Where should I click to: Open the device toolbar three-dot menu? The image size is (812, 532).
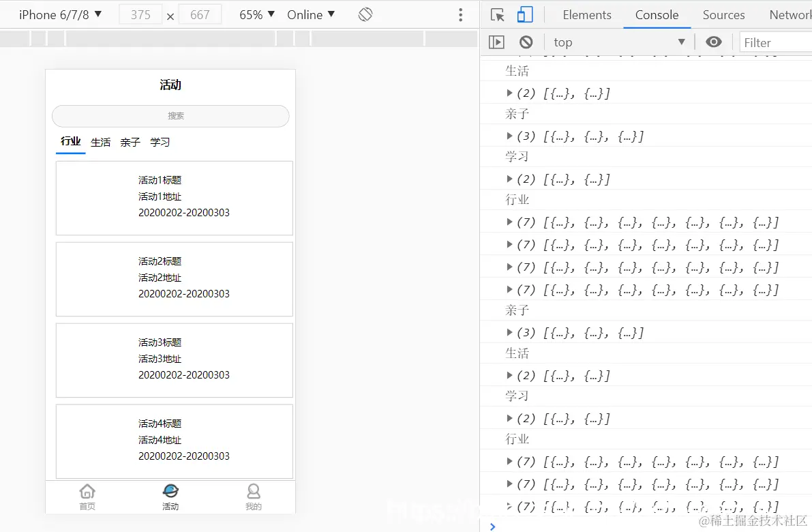tap(460, 14)
